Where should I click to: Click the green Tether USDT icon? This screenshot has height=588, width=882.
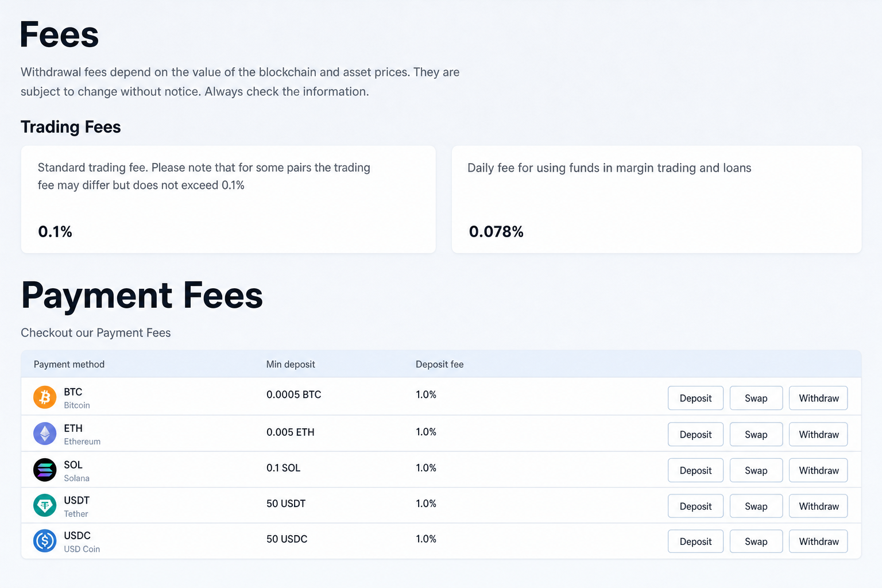pos(45,505)
